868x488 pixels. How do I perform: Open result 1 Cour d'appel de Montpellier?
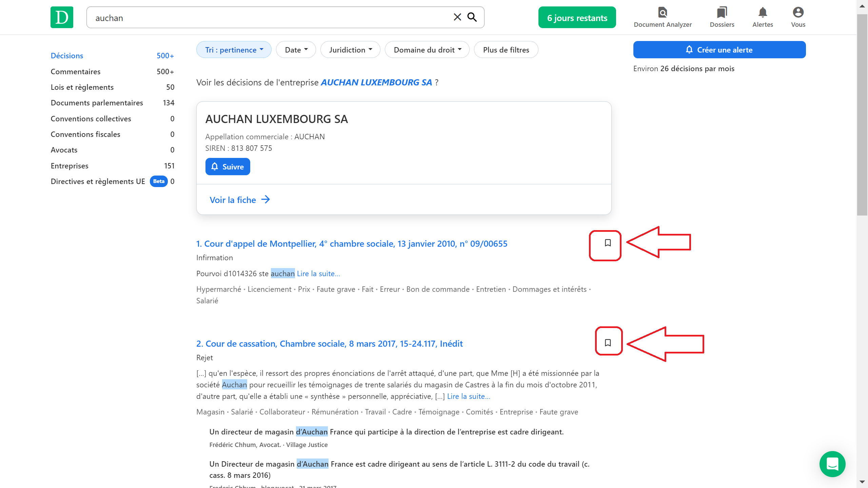pos(352,244)
